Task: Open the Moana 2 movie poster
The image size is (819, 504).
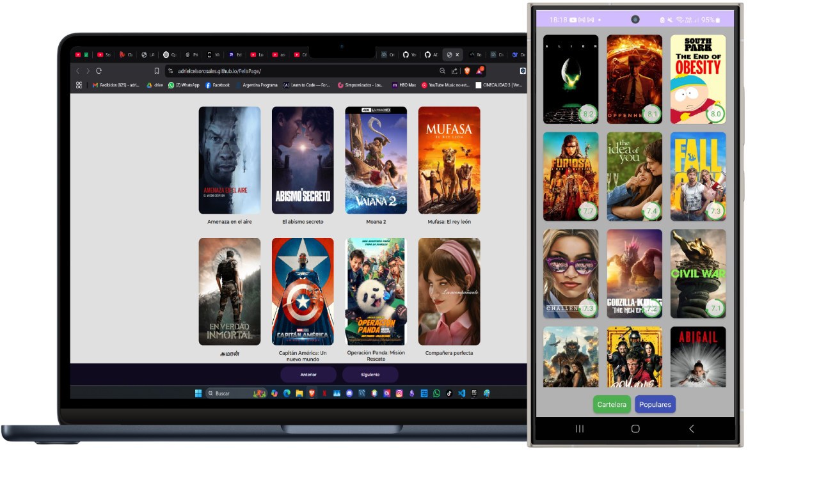Action: click(376, 160)
